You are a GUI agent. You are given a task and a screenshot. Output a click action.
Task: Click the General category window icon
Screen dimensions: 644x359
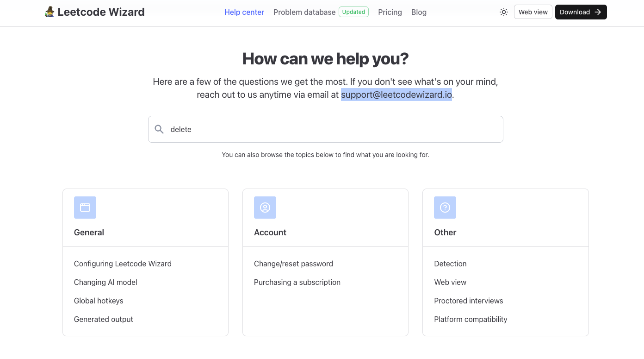click(x=85, y=208)
